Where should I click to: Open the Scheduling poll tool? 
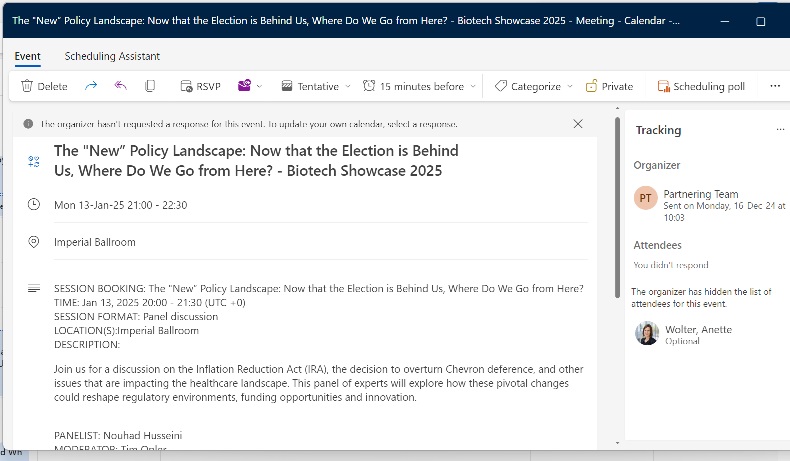click(700, 86)
